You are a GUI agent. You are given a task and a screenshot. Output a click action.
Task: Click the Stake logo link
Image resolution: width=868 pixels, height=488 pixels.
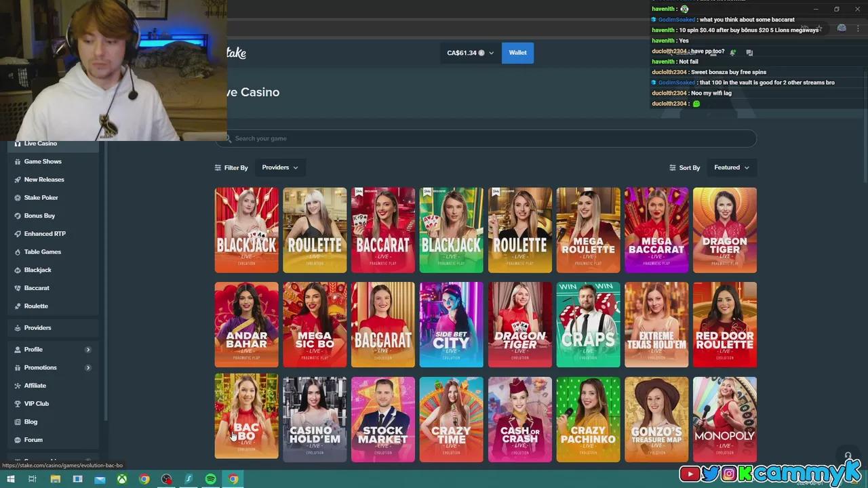coord(235,53)
